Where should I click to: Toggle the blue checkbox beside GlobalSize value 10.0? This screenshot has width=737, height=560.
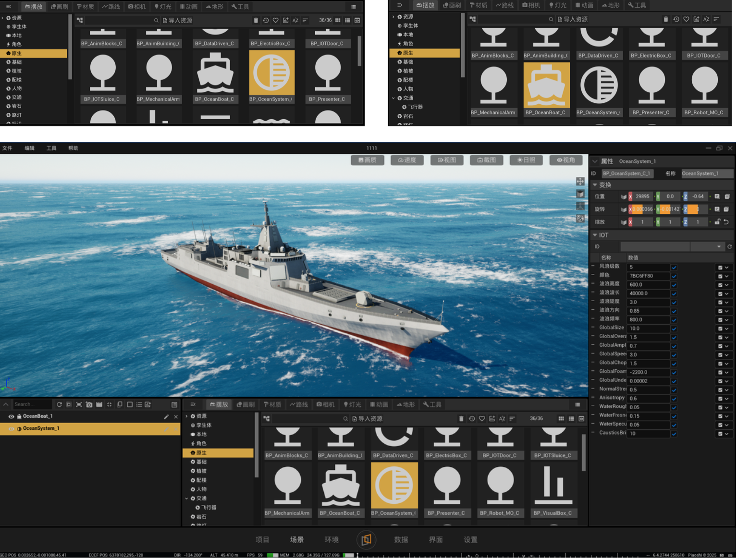(674, 329)
